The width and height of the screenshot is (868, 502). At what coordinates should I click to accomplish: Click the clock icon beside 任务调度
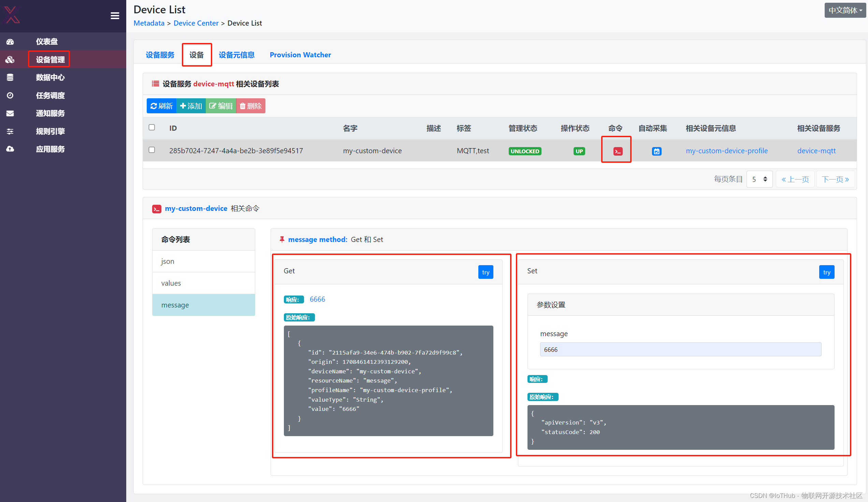pyautogui.click(x=10, y=96)
